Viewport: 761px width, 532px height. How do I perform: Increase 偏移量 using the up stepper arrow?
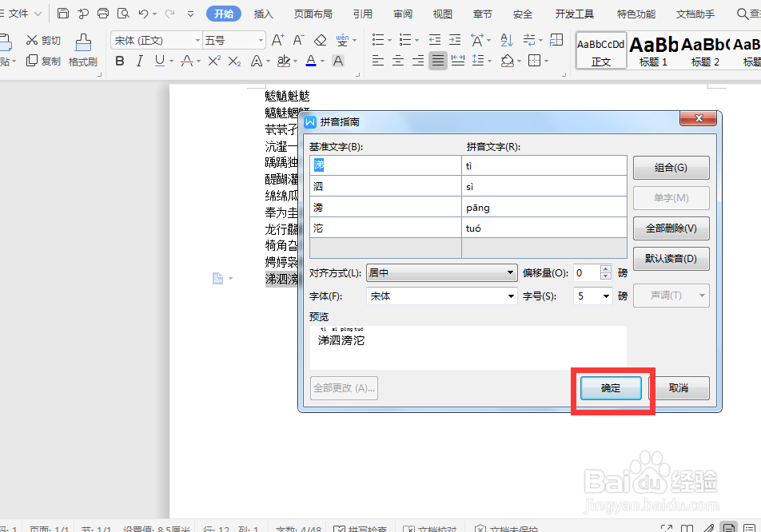click(605, 268)
